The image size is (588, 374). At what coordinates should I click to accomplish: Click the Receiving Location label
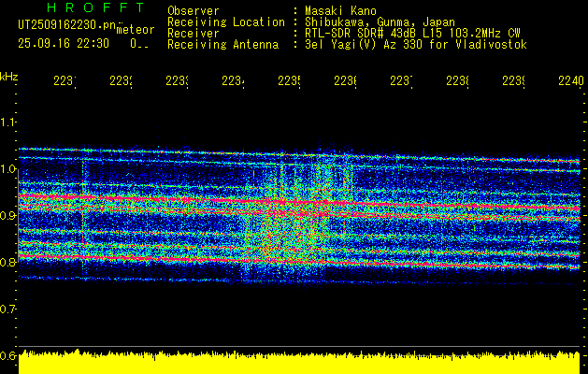click(226, 22)
